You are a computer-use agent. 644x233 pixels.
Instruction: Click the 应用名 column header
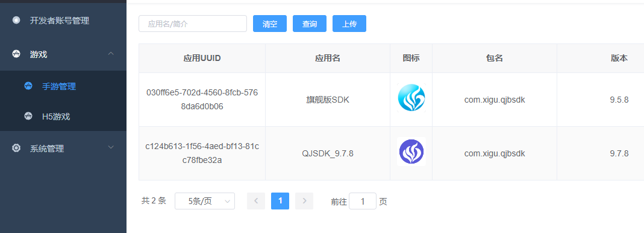tap(328, 58)
